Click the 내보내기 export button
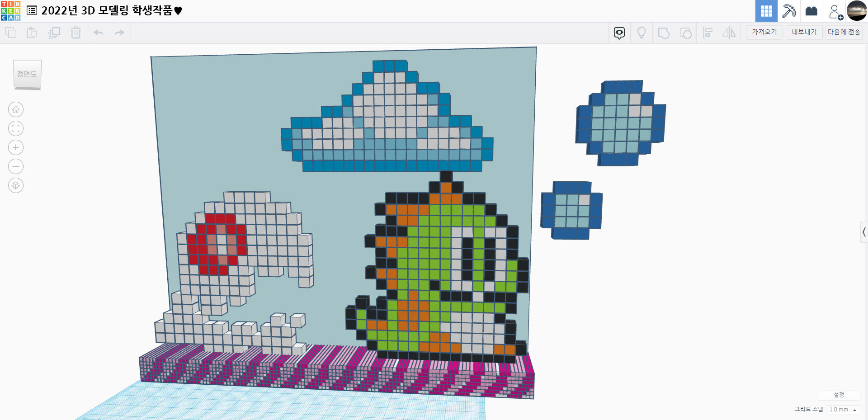The image size is (868, 420). 804,32
